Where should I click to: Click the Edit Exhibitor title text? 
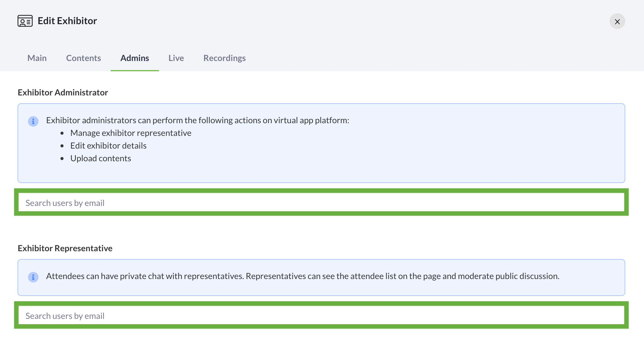pos(67,21)
